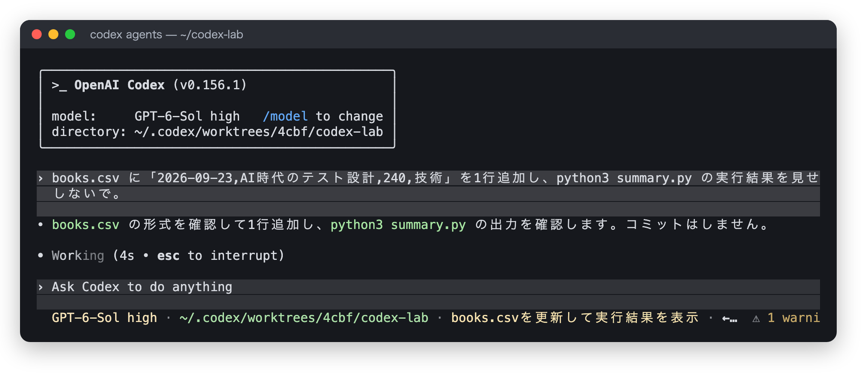The image size is (868, 380).
Task: Click 'python3 summary.py' in the user prompt
Action: tap(624, 178)
